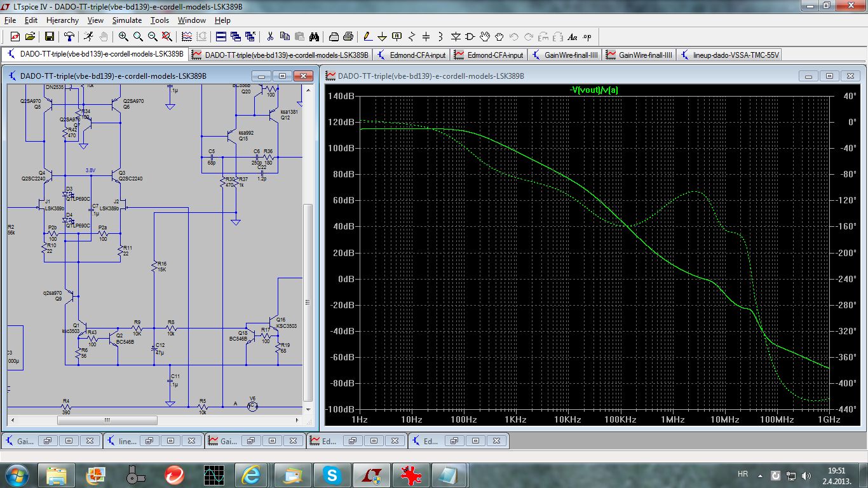Click the Text 'Aa' tool icon
This screenshot has height=488, width=868.
(x=573, y=37)
